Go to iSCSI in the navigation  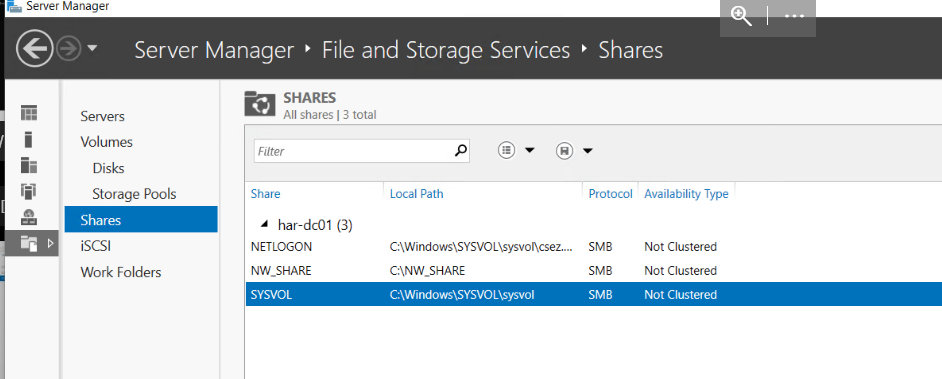pyautogui.click(x=96, y=246)
